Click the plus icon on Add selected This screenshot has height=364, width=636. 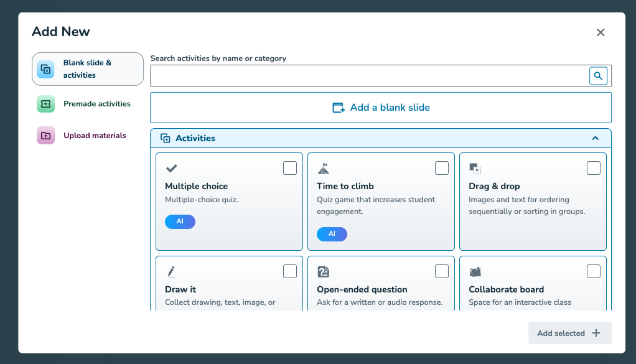point(596,333)
